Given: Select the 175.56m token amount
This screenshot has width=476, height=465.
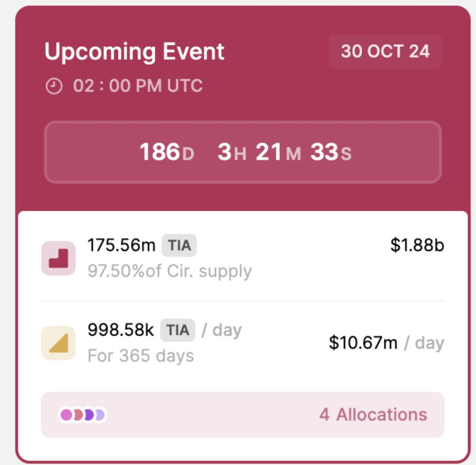Looking at the screenshot, I should pyautogui.click(x=121, y=245).
